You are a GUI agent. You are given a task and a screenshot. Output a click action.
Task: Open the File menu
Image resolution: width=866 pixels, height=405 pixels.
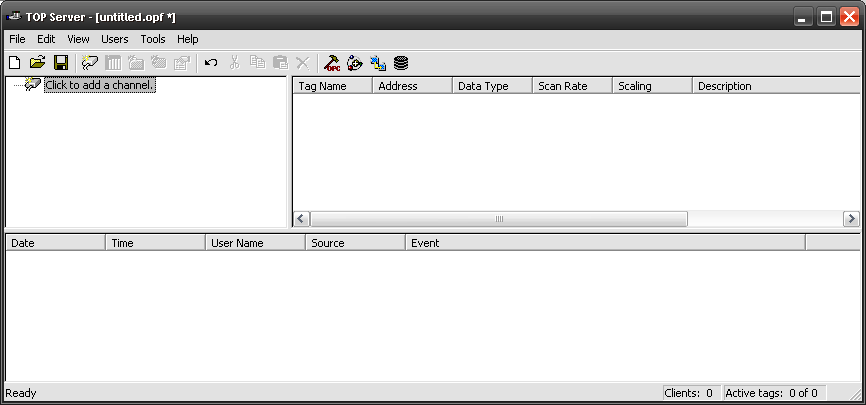point(17,39)
